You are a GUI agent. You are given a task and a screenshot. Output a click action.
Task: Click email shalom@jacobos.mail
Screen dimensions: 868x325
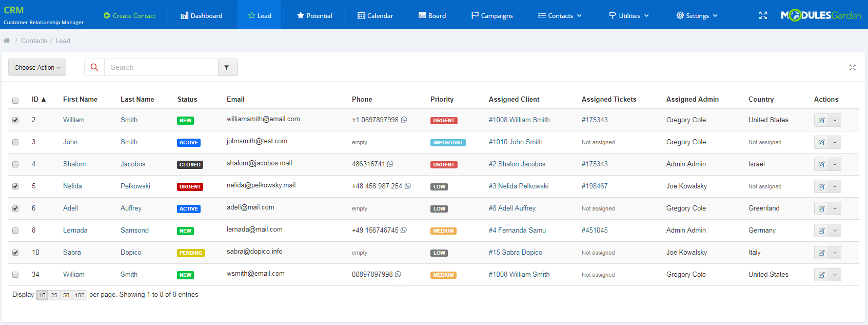tap(259, 163)
